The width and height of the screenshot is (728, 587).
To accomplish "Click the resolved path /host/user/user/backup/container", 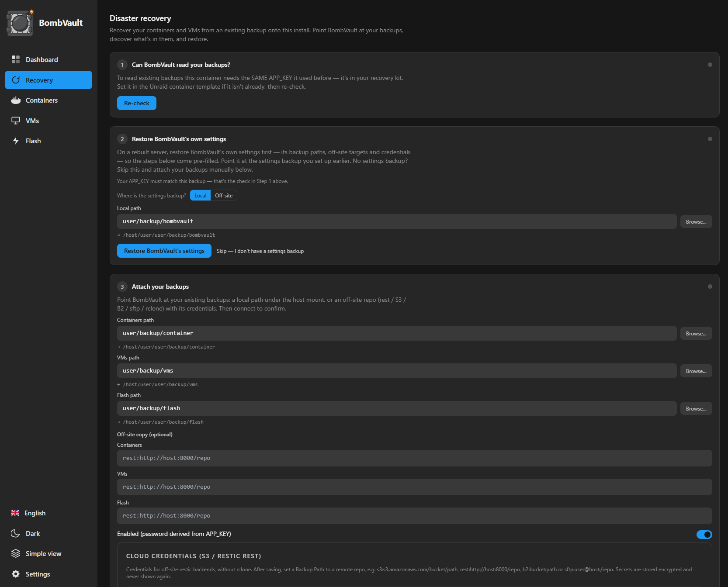I will [169, 347].
